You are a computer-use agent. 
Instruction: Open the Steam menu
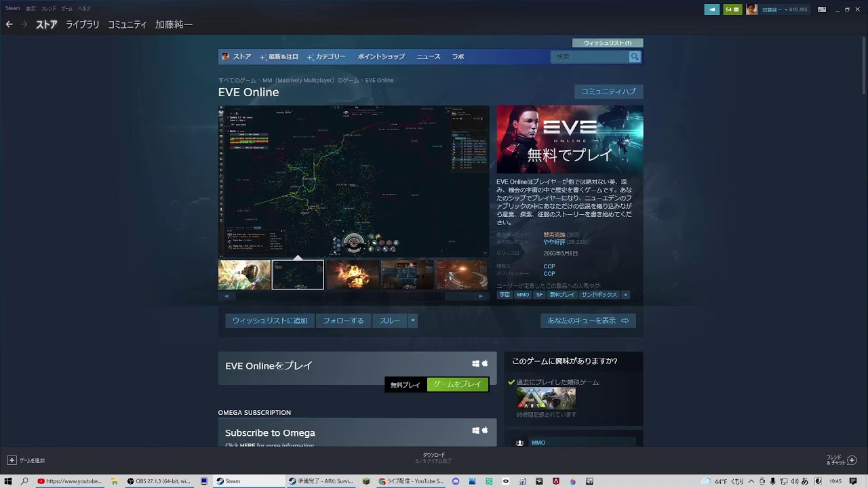pos(13,8)
